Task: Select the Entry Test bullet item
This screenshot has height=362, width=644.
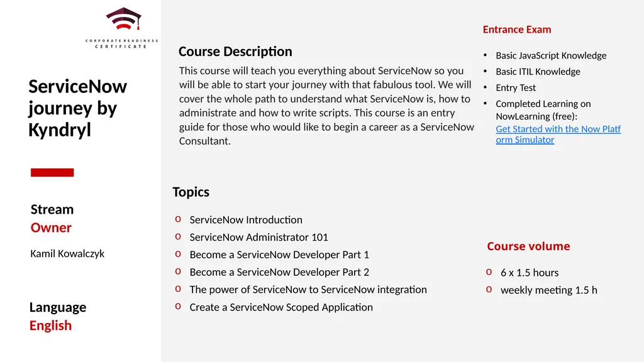Action: tap(516, 88)
